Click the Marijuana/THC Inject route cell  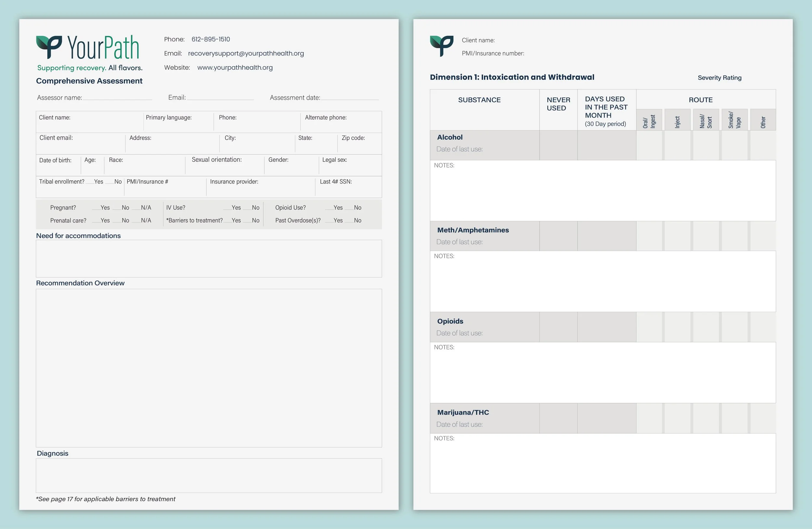[678, 418]
